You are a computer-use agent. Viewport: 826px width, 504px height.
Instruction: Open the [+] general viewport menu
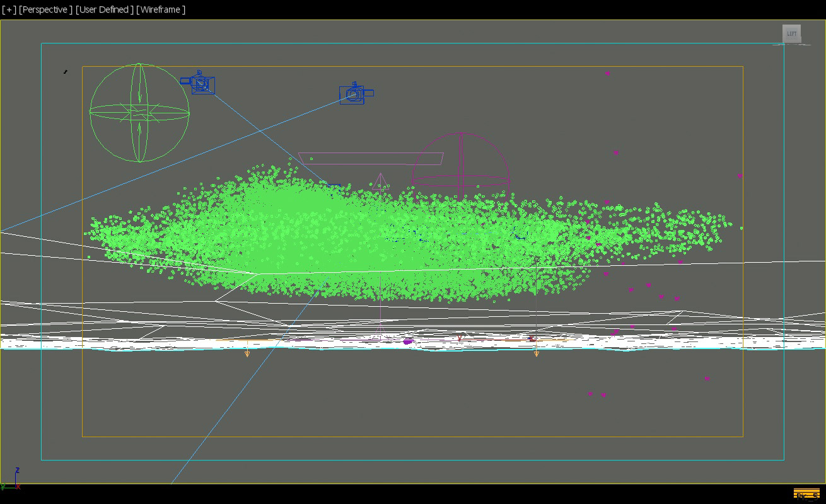[9, 9]
